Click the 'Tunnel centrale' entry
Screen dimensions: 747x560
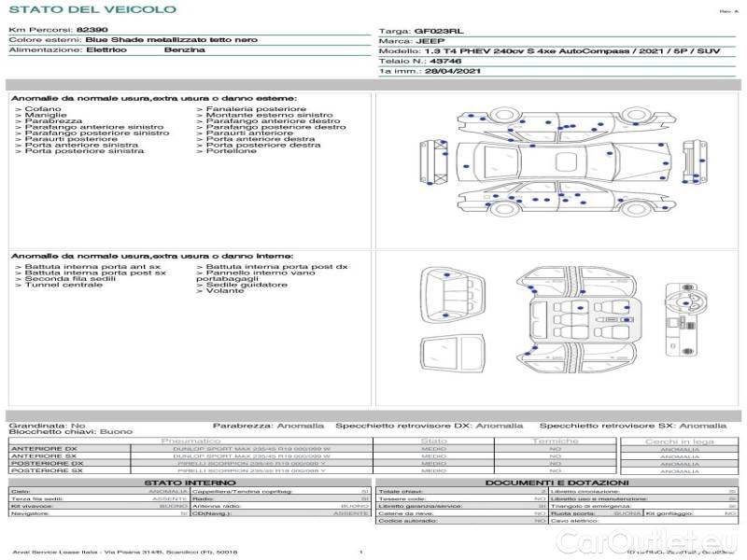click(63, 285)
